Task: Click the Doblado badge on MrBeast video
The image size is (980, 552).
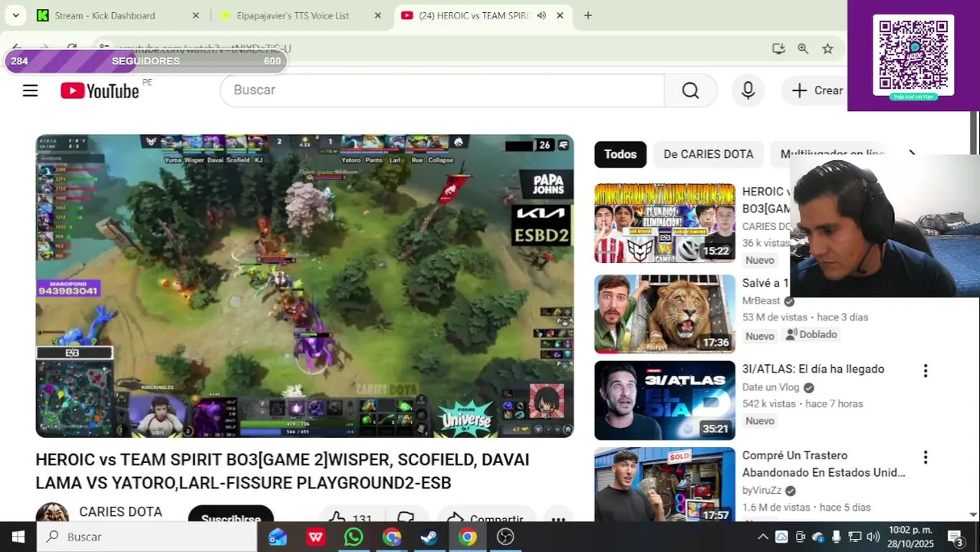Action: 811,335
